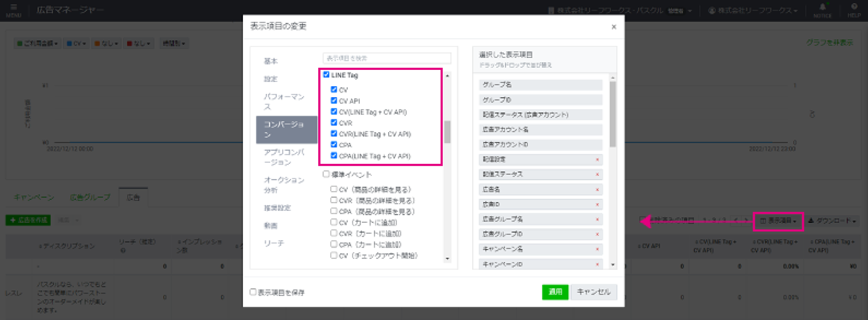
Task: Check CV（チェックアウト開始） checkbox
Action: pyautogui.click(x=334, y=255)
